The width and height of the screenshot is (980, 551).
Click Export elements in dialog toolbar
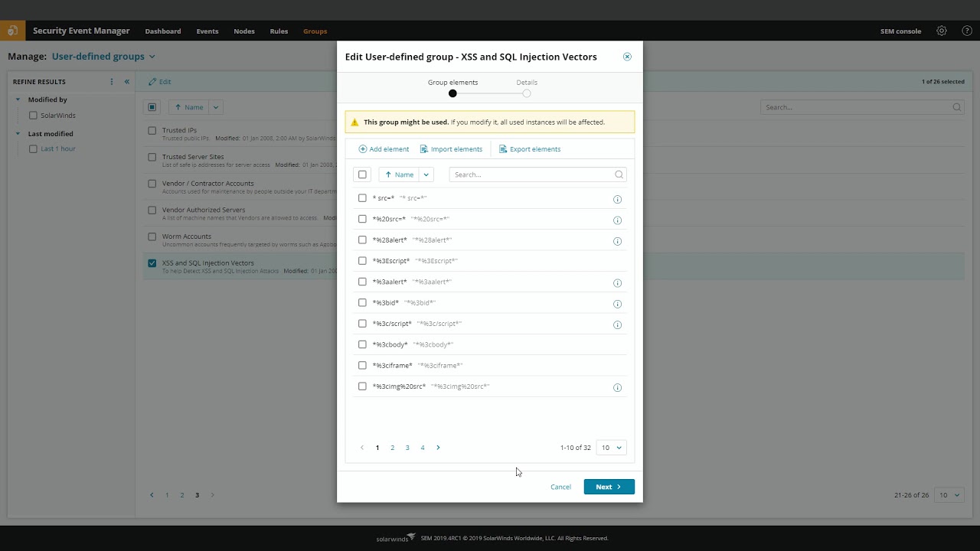530,149
